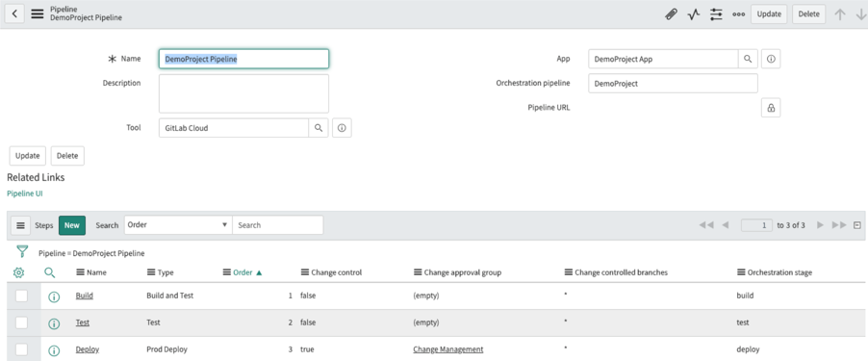Collapse the Steps related list
This screenshot has width=868, height=361.
(856, 225)
